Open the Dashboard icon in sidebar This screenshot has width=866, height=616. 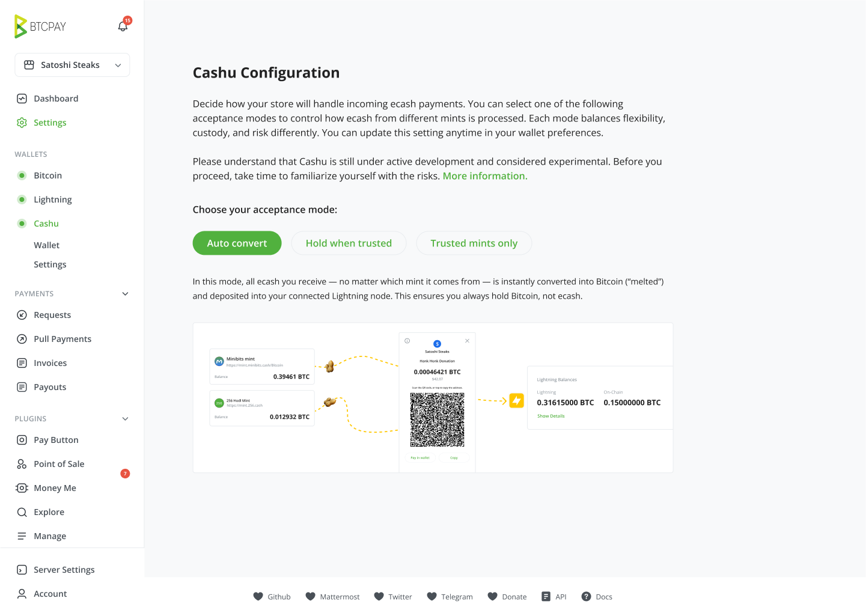[22, 99]
